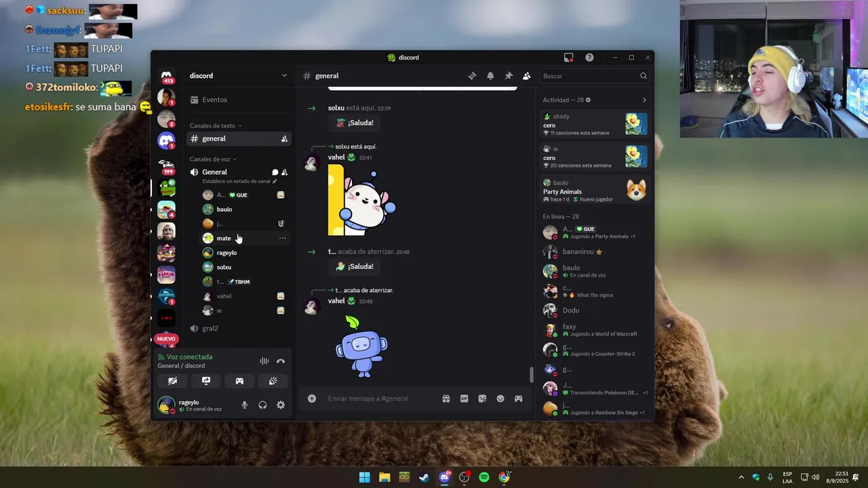The width and height of the screenshot is (868, 488).
Task: Open Windows Start button on taskbar
Action: coord(364,477)
